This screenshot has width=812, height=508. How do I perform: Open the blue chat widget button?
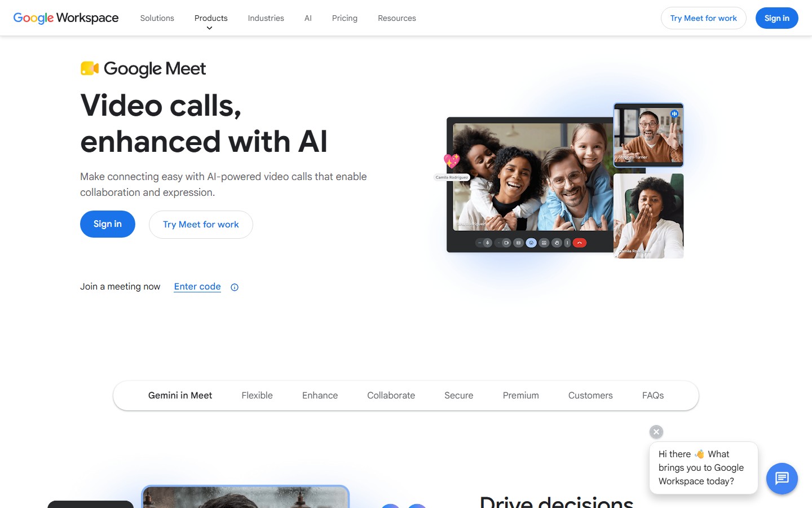coord(782,479)
